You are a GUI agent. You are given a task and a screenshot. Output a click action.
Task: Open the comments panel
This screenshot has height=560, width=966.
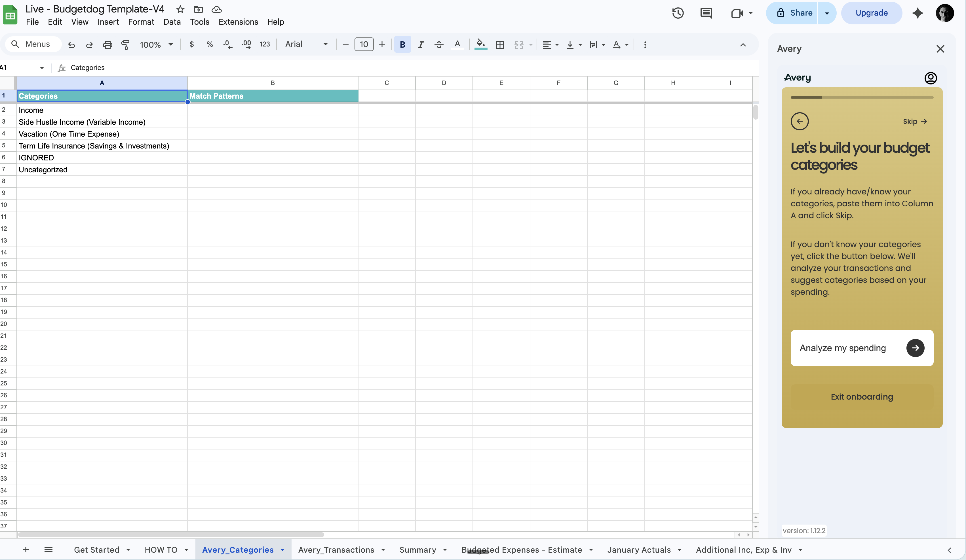coord(706,13)
